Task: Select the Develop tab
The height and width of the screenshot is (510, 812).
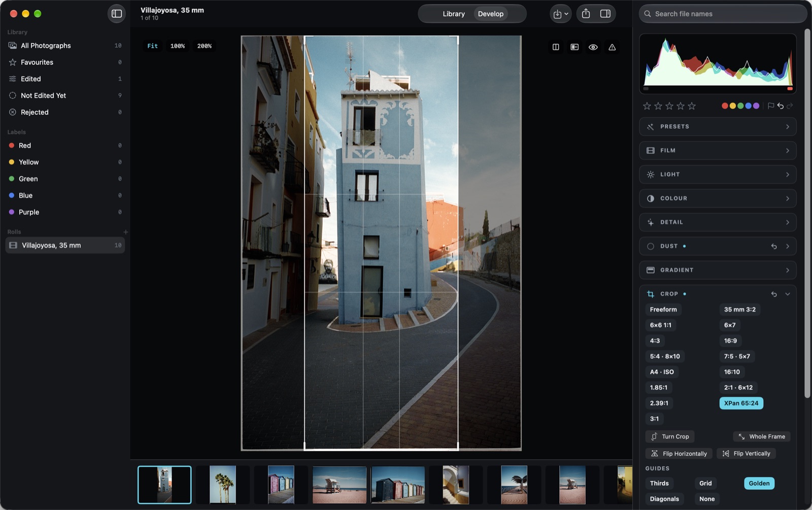Action: [491, 14]
